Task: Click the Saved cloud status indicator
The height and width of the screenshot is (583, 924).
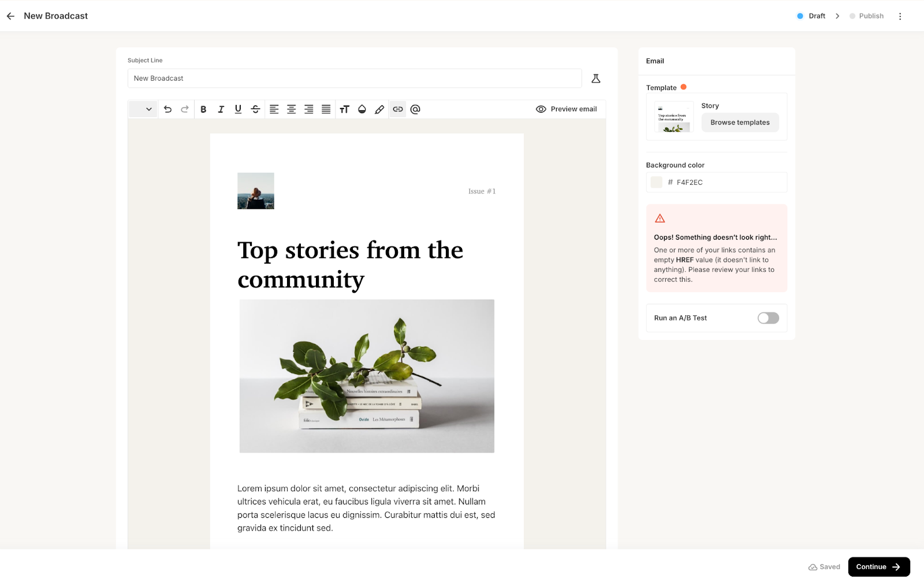Action: [824, 567]
